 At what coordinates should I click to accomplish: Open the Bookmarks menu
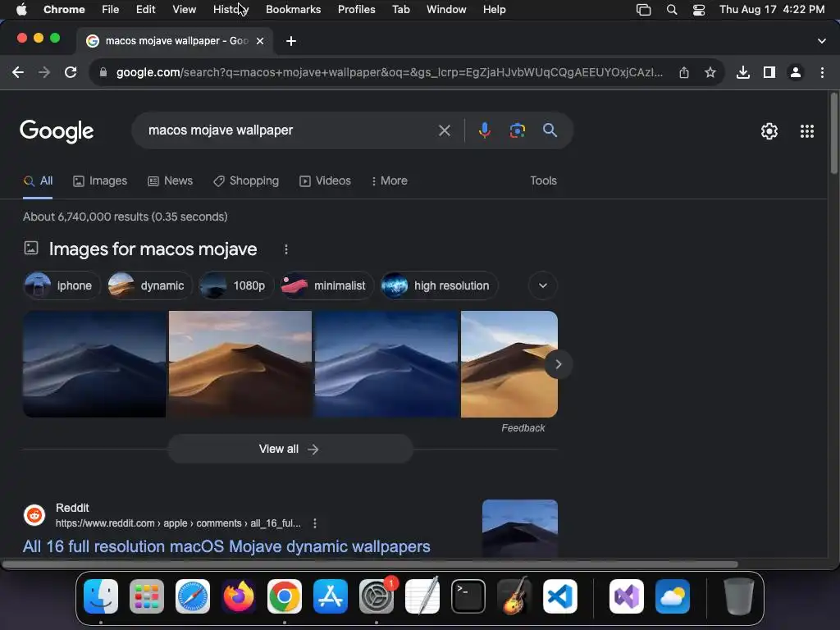(x=293, y=10)
